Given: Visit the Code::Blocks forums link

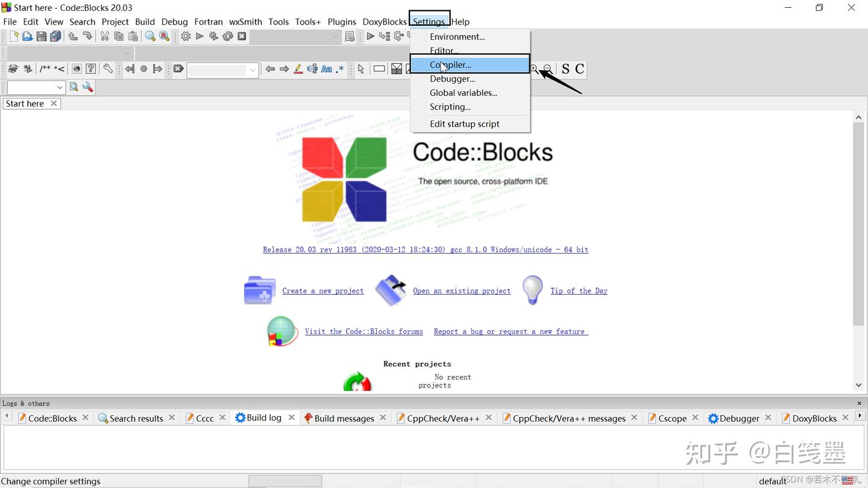Looking at the screenshot, I should tap(364, 331).
